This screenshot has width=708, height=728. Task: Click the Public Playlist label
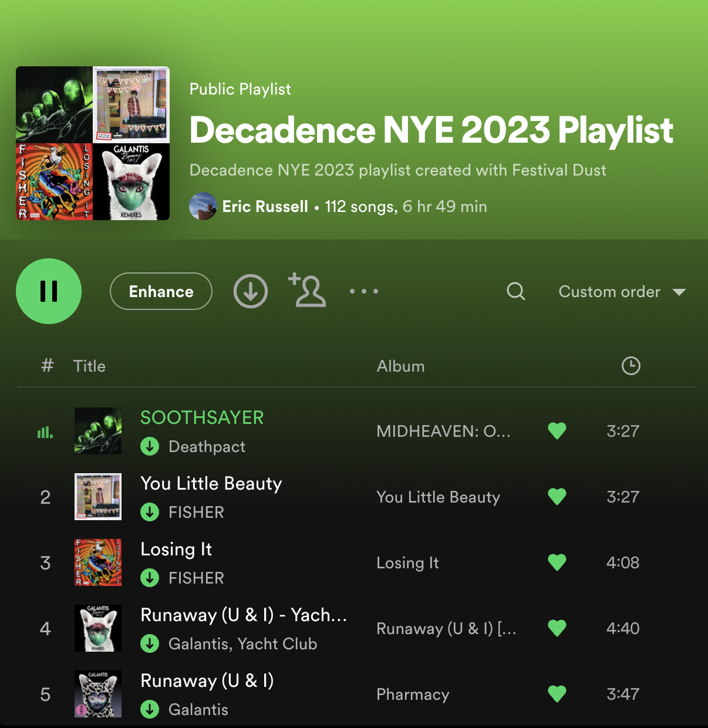[240, 89]
